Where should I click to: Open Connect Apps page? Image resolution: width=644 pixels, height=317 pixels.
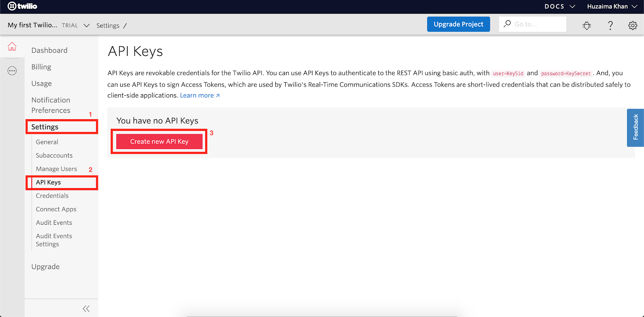click(x=56, y=209)
